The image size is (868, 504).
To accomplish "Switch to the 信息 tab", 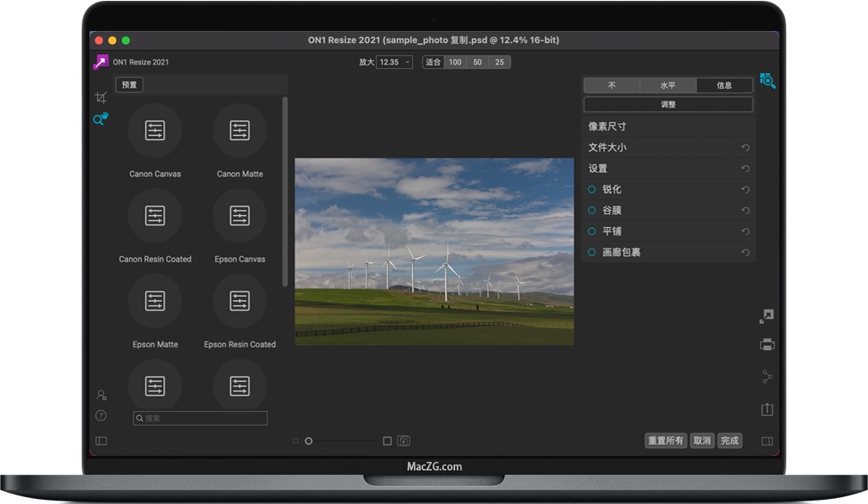I will 725,85.
